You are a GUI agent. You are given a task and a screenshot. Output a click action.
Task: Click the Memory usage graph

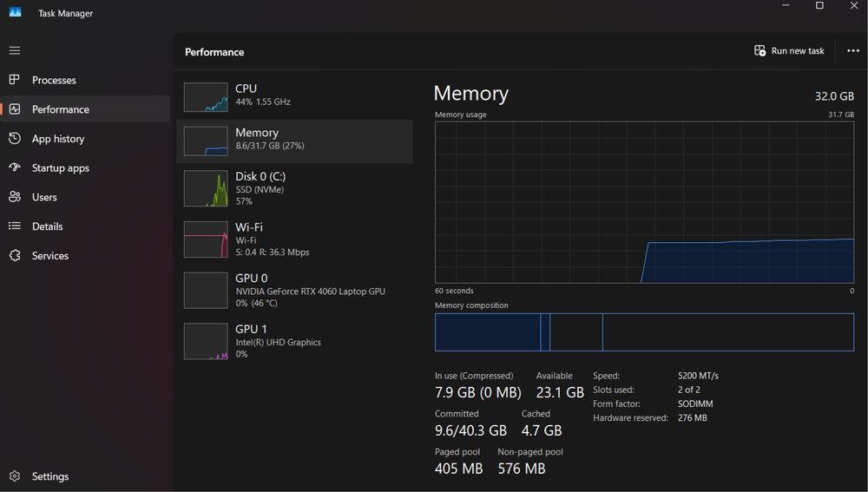[644, 201]
